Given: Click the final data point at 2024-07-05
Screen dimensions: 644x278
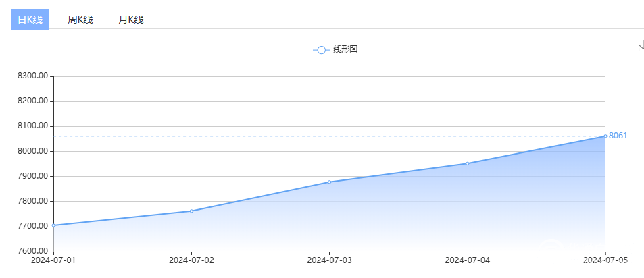Looking at the screenshot, I should (605, 136).
